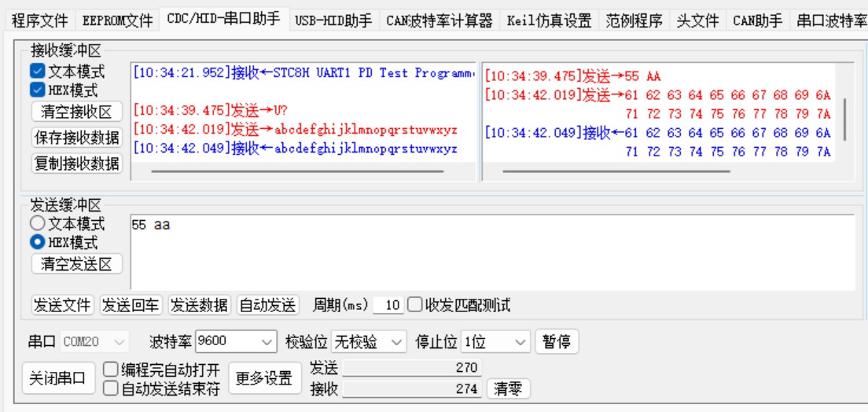The image size is (868, 412).
Task: Click the send buffer text area
Action: pos(493,252)
